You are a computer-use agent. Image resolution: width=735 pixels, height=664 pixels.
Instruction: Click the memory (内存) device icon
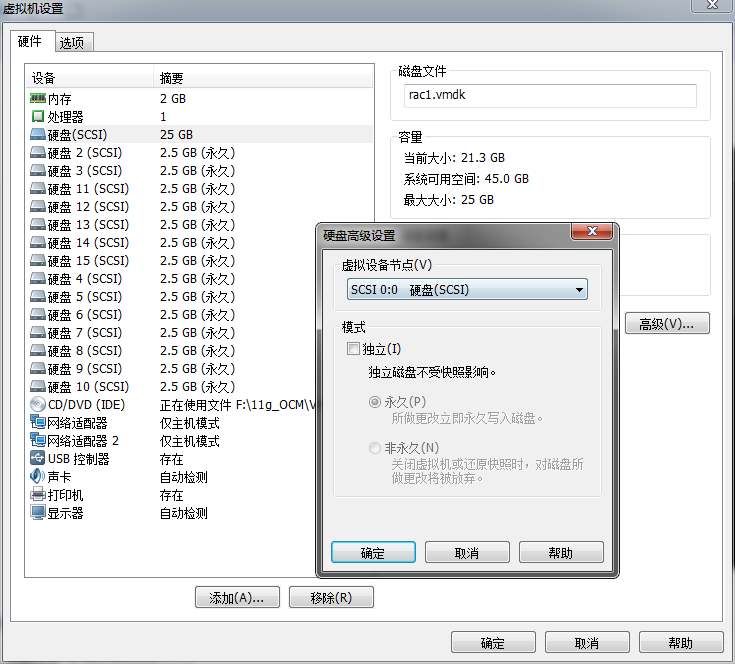pyautogui.click(x=38, y=99)
